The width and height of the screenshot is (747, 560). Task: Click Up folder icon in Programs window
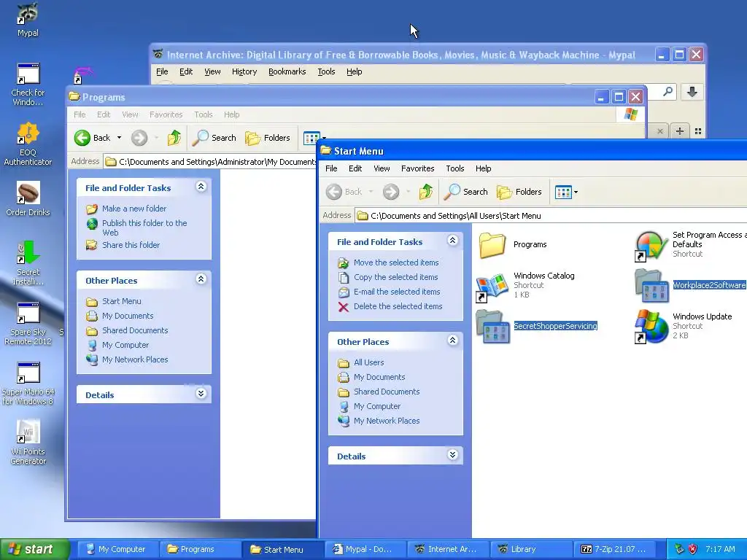[174, 138]
